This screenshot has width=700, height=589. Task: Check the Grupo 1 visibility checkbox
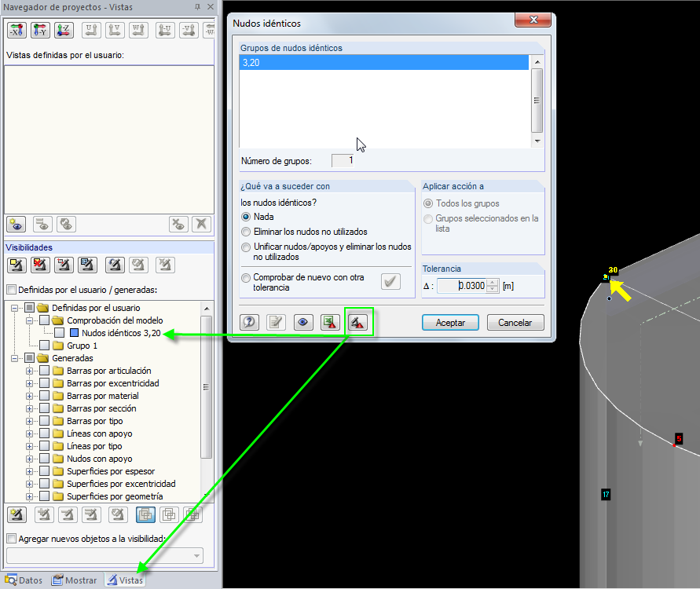coord(44,346)
